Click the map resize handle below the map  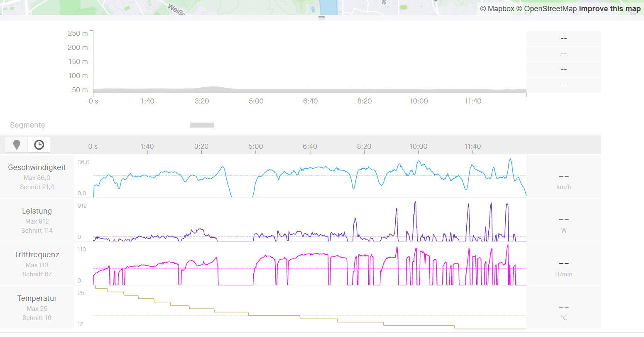(321, 18)
